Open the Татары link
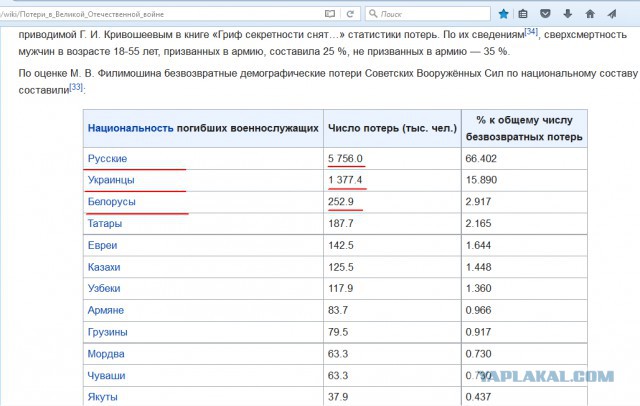The height and width of the screenshot is (406, 640). (x=105, y=224)
